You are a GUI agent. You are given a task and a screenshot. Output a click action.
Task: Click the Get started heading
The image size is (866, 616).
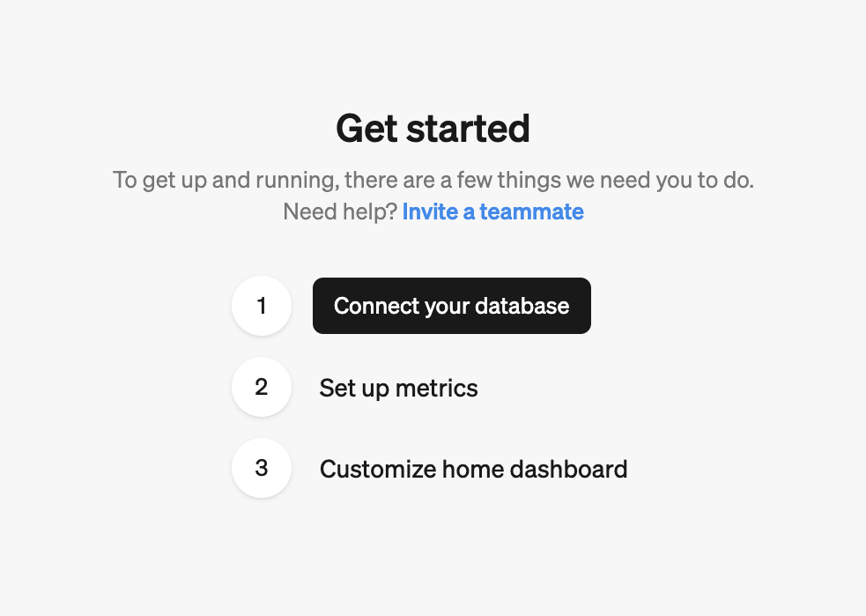tap(433, 129)
